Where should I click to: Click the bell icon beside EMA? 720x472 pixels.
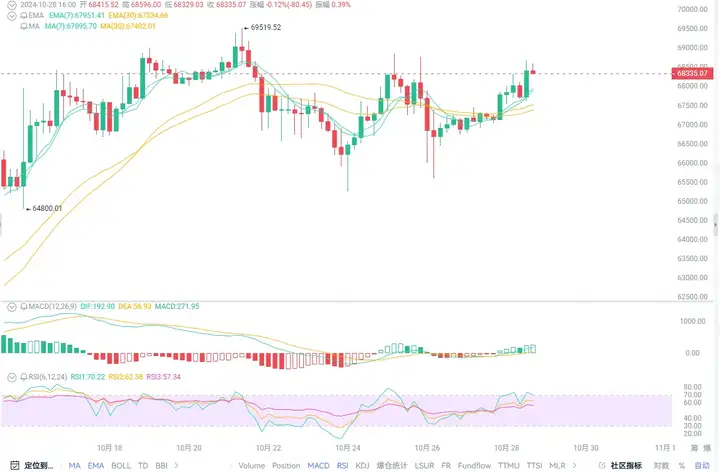[24, 16]
